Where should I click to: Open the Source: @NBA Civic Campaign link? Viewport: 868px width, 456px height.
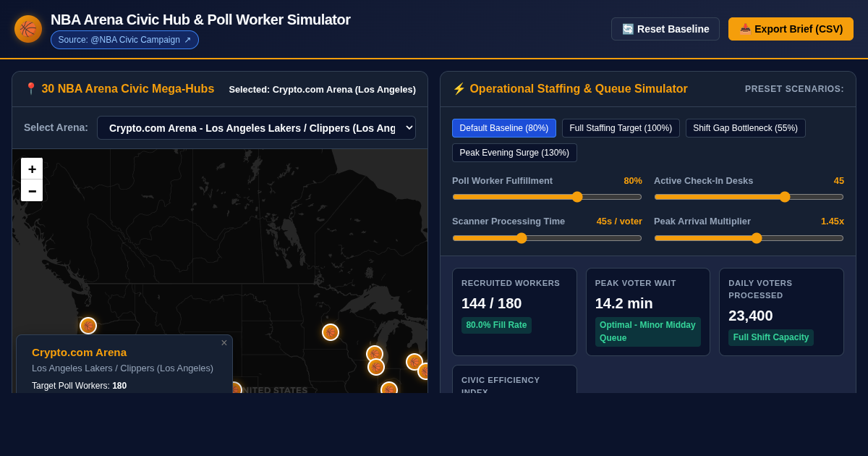[x=124, y=40]
